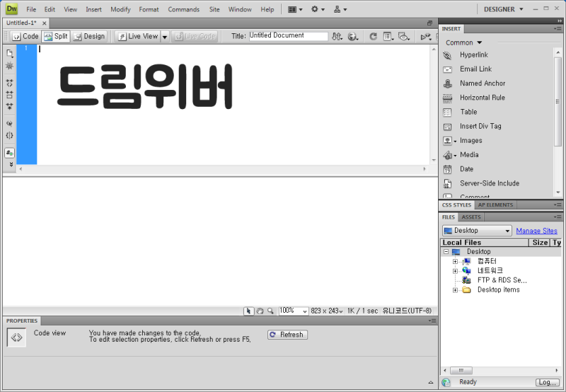
Task: Click Expand All icon
Action: [10, 106]
